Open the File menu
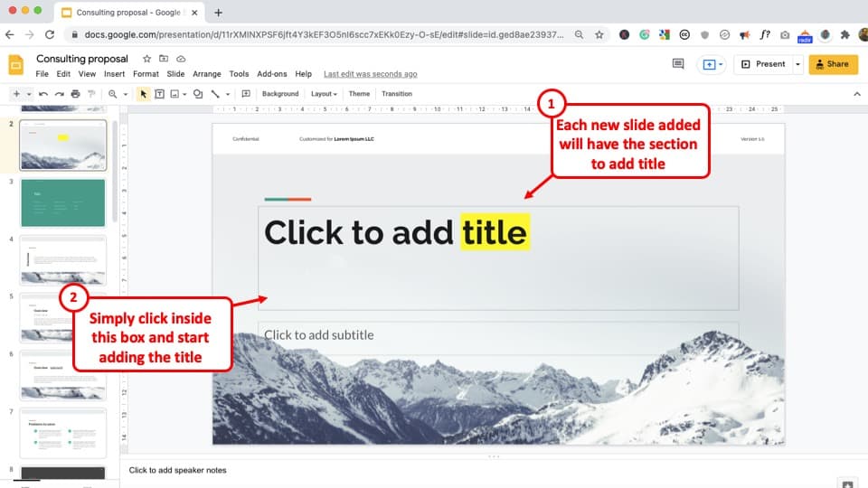The width and height of the screenshot is (868, 488). coord(42,74)
